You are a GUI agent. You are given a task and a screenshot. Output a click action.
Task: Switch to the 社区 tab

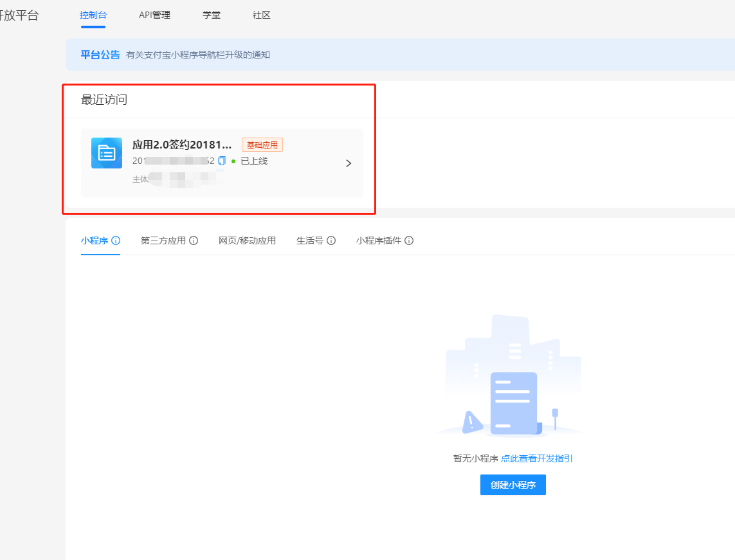(x=261, y=15)
